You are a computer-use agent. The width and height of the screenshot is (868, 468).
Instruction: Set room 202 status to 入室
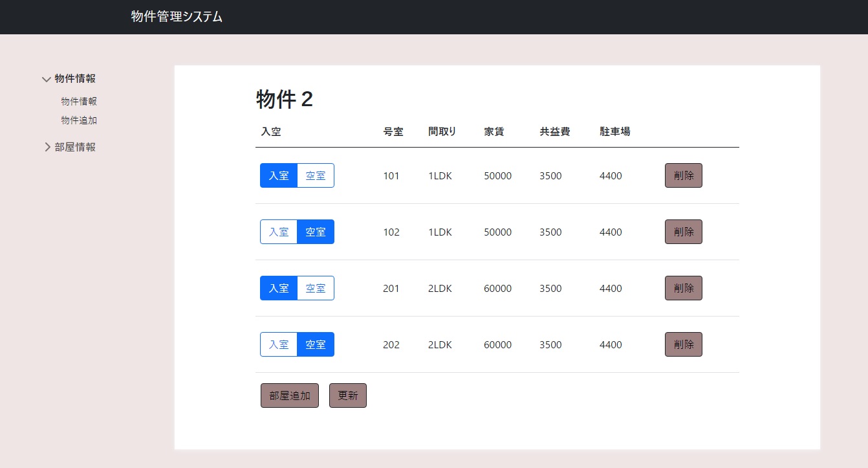278,344
